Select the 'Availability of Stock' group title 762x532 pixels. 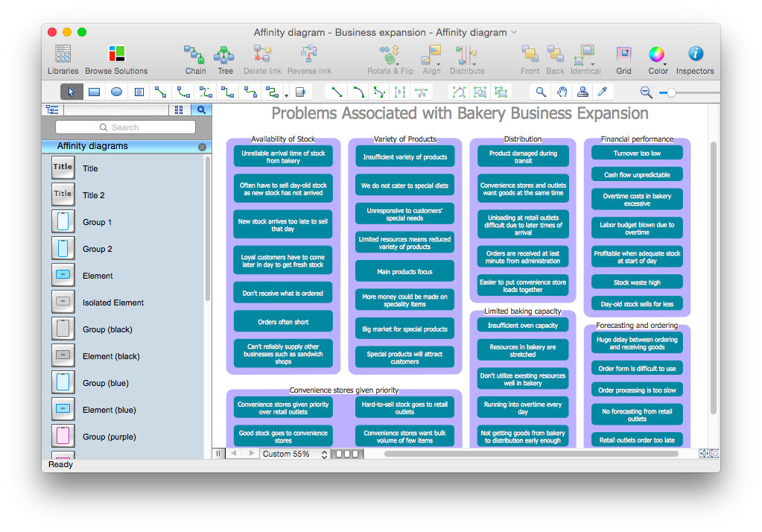(283, 139)
